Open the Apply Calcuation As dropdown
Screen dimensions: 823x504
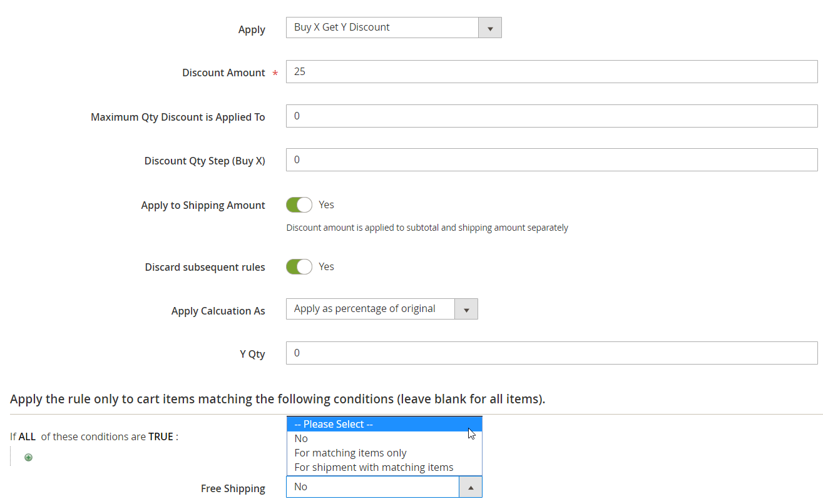(382, 309)
